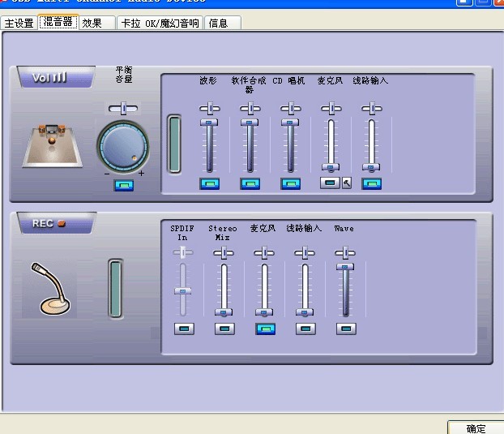Mute the playback 线路输入 channel
The image size is (504, 434).
pos(372,183)
